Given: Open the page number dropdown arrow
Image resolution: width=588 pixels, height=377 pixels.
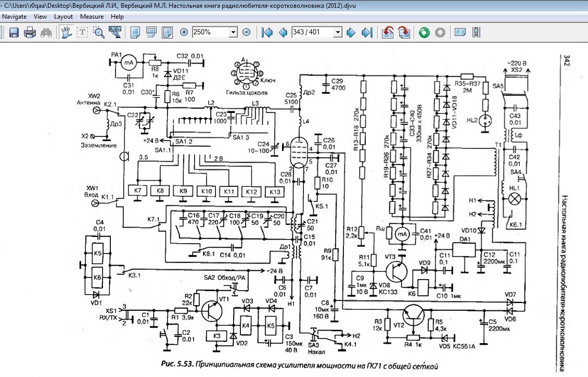Looking at the screenshot, I should point(338,32).
